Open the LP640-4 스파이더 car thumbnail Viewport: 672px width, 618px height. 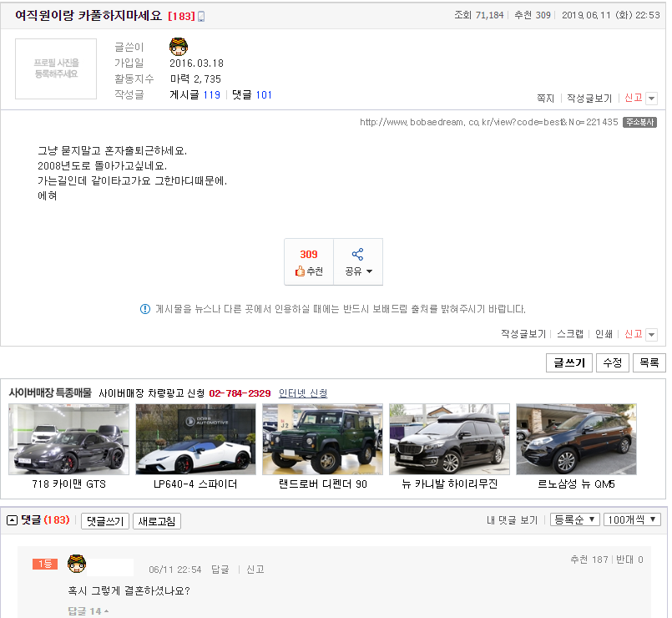195,438
